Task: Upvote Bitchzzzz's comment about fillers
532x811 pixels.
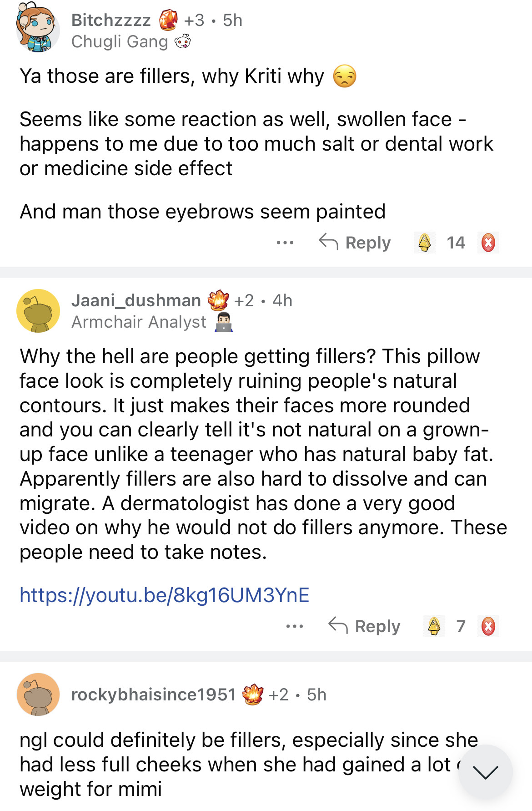Action: (x=425, y=243)
